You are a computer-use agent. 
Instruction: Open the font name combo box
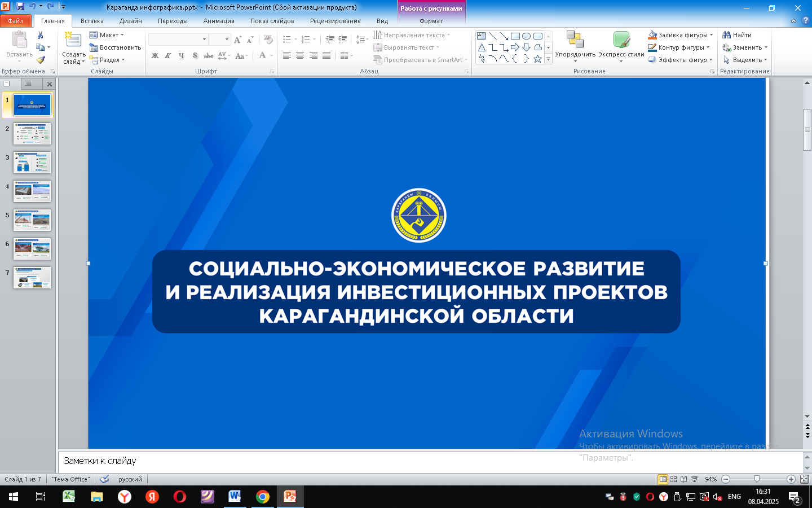tap(178, 40)
